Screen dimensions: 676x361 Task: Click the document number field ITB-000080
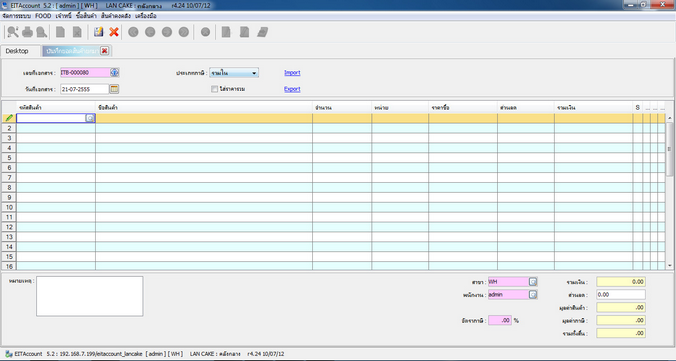click(x=85, y=72)
